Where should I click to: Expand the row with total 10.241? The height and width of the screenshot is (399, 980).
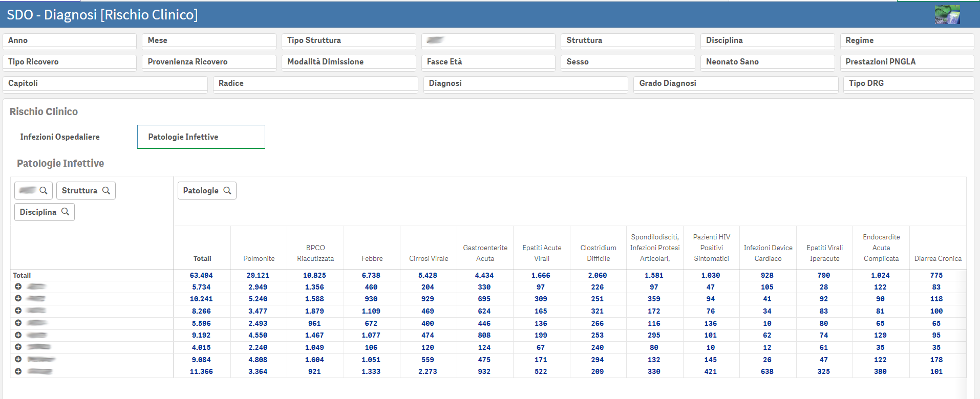pyautogui.click(x=18, y=298)
